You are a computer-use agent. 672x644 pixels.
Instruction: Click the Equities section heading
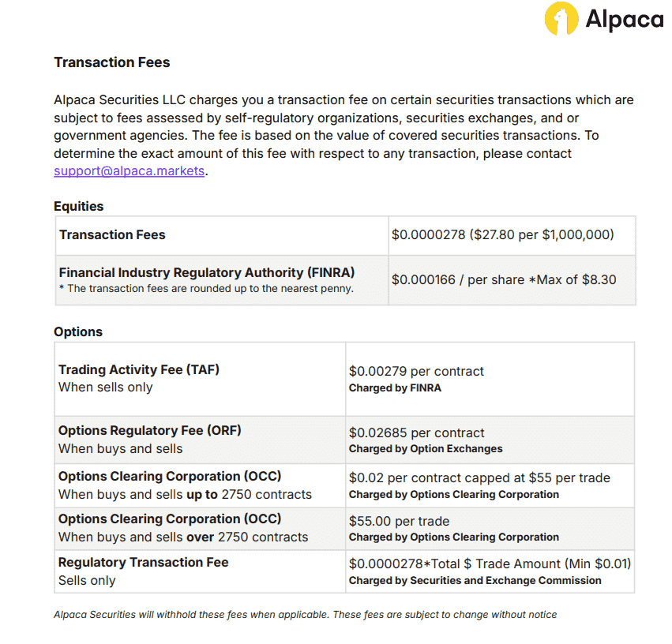pyautogui.click(x=78, y=207)
